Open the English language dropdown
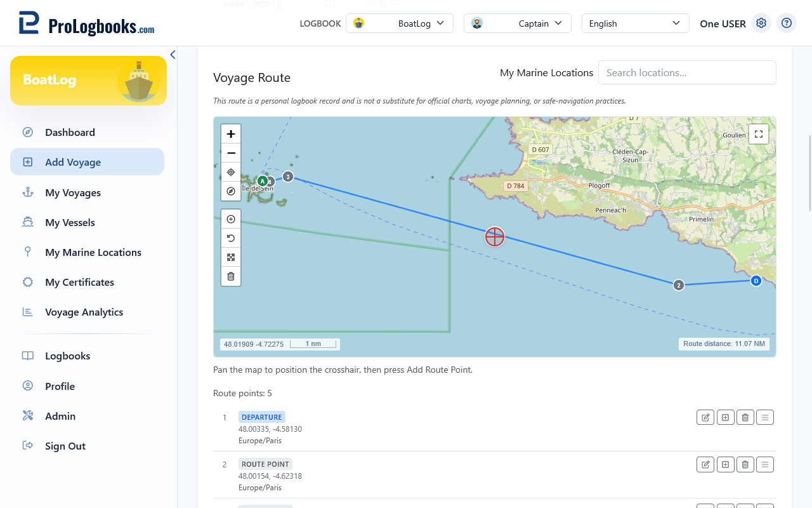The width and height of the screenshot is (812, 508). 636,23
